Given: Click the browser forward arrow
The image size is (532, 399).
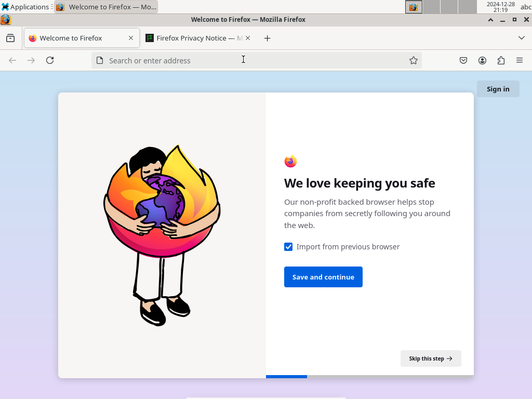Looking at the screenshot, I should point(31,60).
